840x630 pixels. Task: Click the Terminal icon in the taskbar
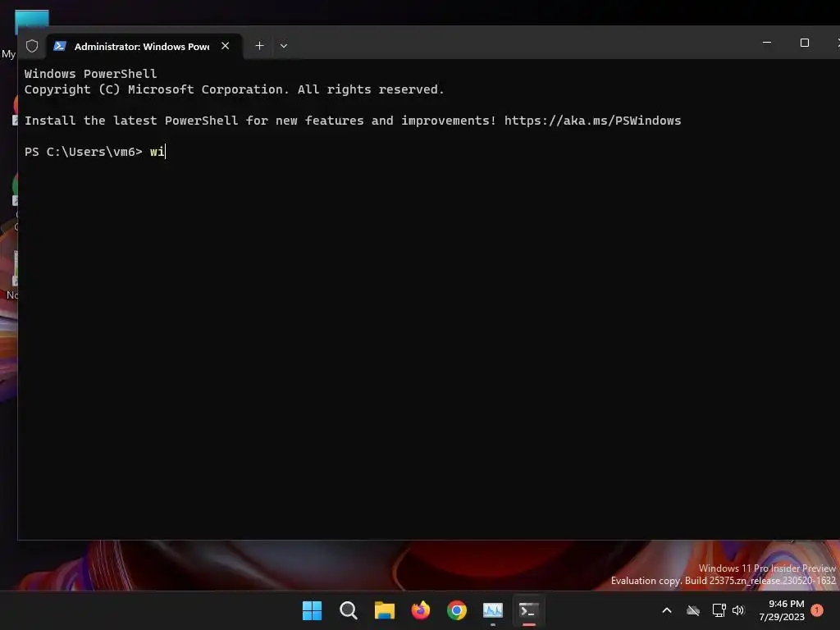529,610
